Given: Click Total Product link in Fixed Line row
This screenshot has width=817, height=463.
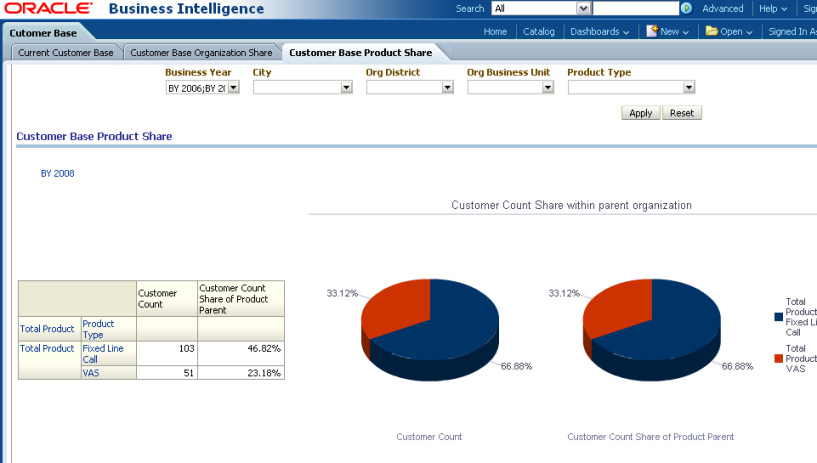Looking at the screenshot, I should coord(47,348).
